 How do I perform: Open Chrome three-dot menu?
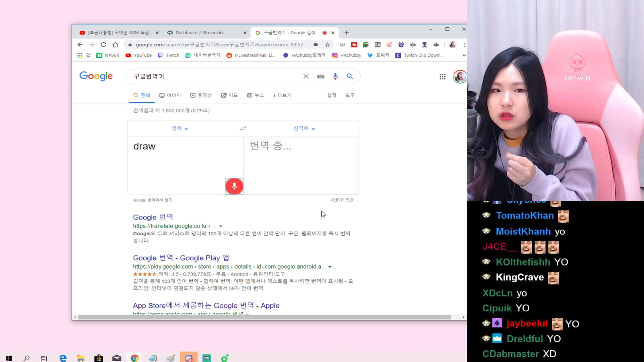pyautogui.click(x=464, y=45)
